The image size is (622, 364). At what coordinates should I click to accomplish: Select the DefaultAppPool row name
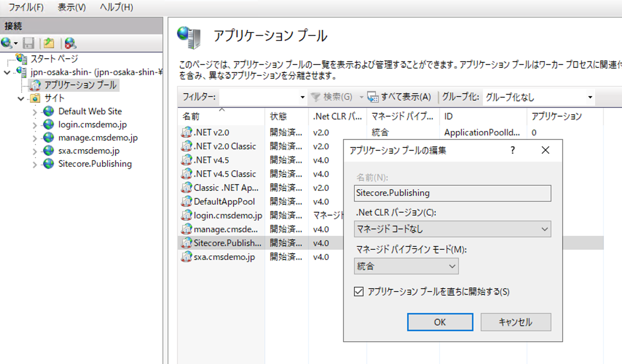(224, 202)
